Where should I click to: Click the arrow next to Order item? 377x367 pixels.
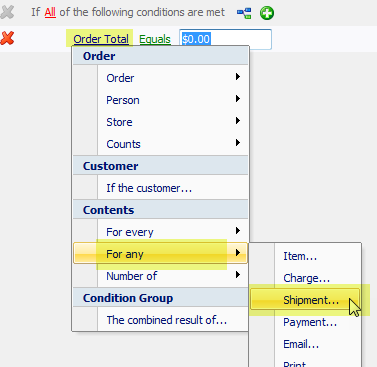click(x=238, y=77)
